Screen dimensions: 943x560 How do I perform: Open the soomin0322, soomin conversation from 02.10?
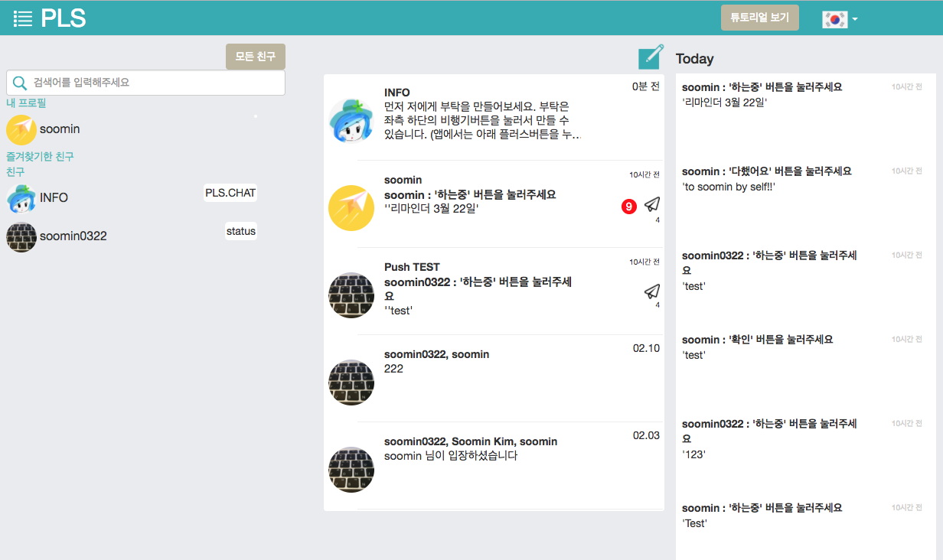(482, 375)
